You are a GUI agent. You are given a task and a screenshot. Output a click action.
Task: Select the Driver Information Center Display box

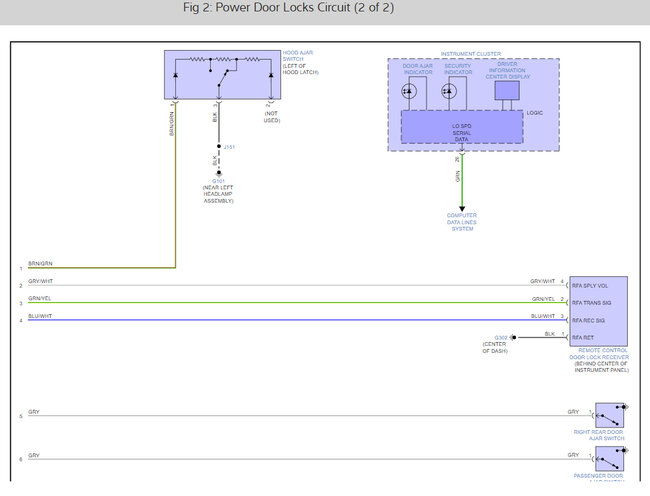pyautogui.click(x=507, y=90)
